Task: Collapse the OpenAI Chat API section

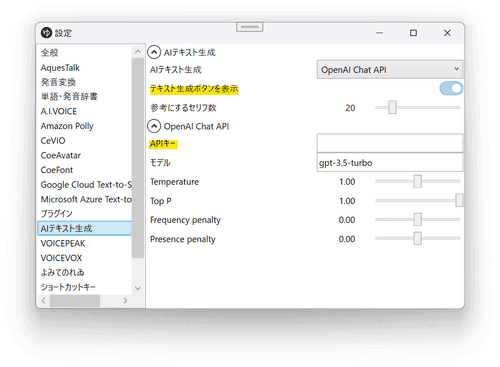Action: point(154,126)
